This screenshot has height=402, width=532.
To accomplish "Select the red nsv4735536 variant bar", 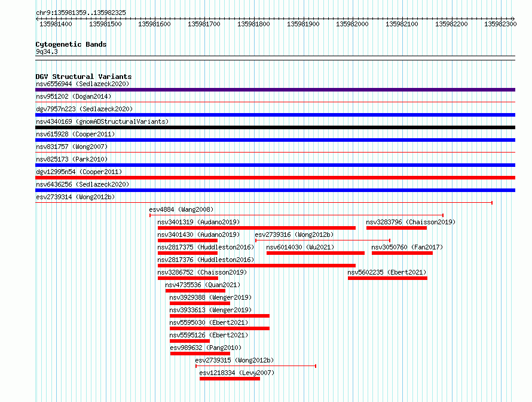I will [195, 291].
